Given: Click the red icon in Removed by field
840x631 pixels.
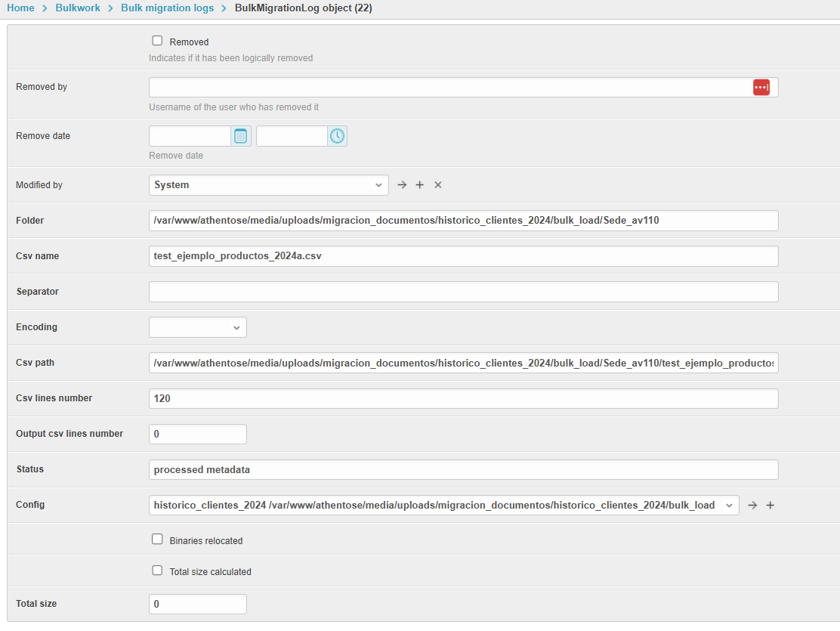Looking at the screenshot, I should 761,88.
